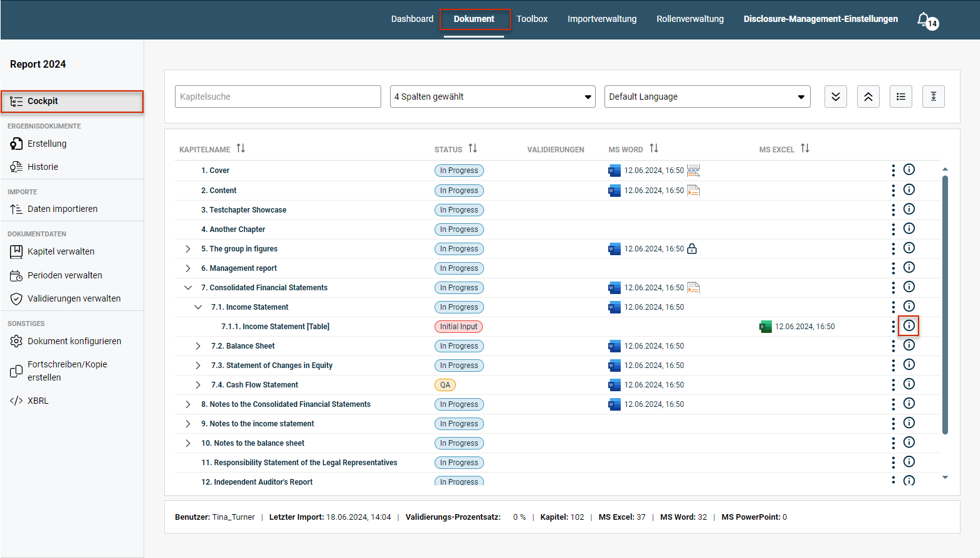Click the collapse all chapters double-chevron button
The image size is (980, 558).
[x=868, y=97]
